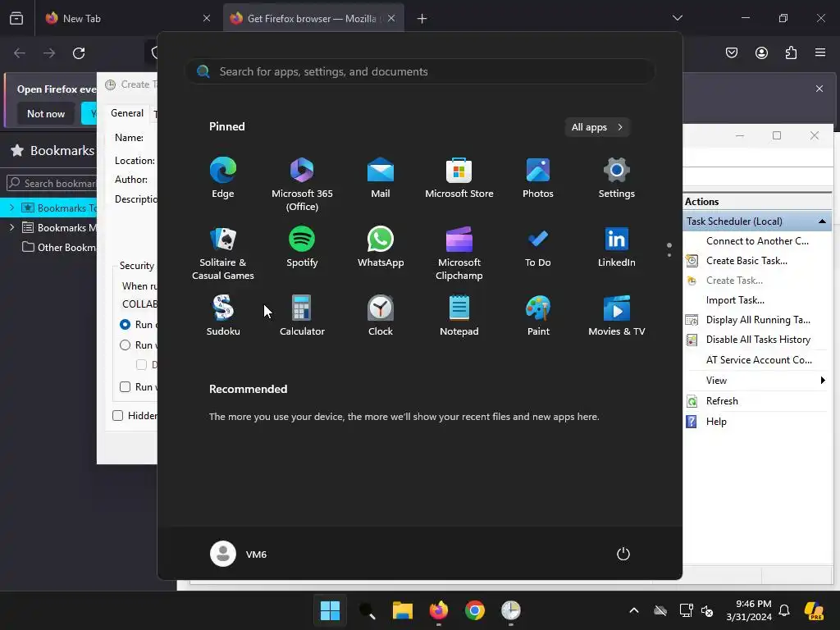The height and width of the screenshot is (630, 840).
Task: Click Connect to Another Computer action
Action: click(x=757, y=241)
